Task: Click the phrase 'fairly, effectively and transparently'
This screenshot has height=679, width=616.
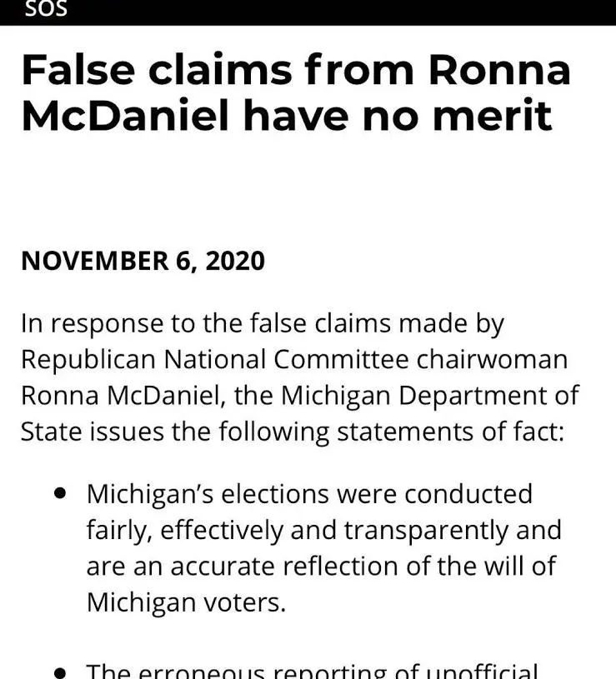Action: click(x=298, y=530)
